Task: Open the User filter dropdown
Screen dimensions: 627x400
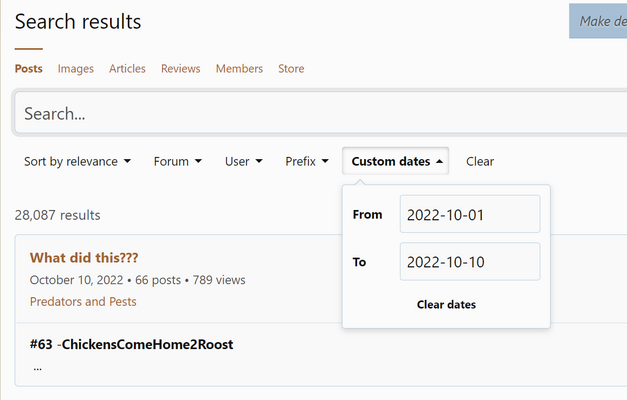Action: point(244,161)
